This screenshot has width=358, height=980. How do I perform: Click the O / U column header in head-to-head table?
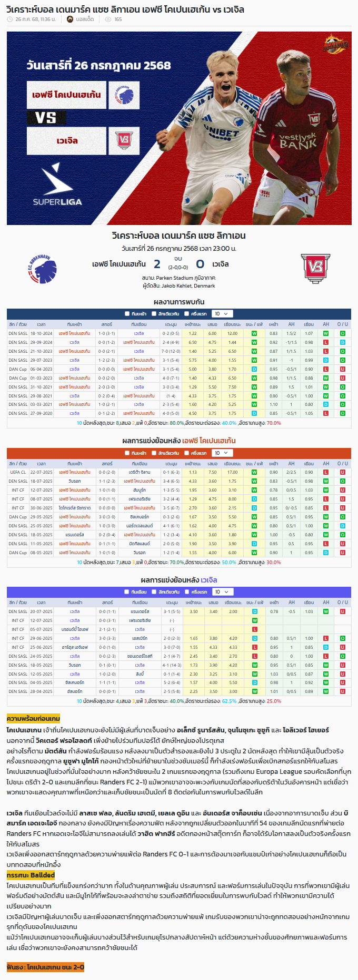point(343,324)
